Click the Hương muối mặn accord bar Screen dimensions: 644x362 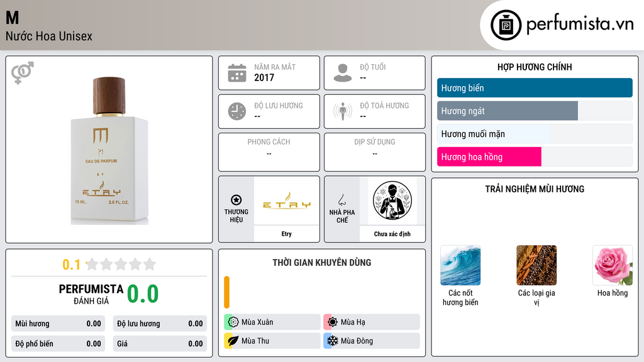535,134
